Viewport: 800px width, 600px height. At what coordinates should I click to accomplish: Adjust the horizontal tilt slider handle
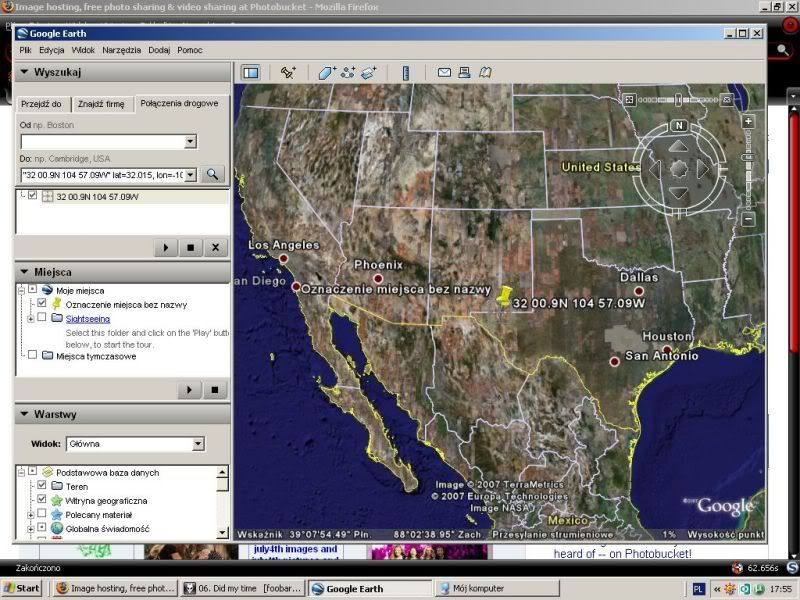[678, 99]
